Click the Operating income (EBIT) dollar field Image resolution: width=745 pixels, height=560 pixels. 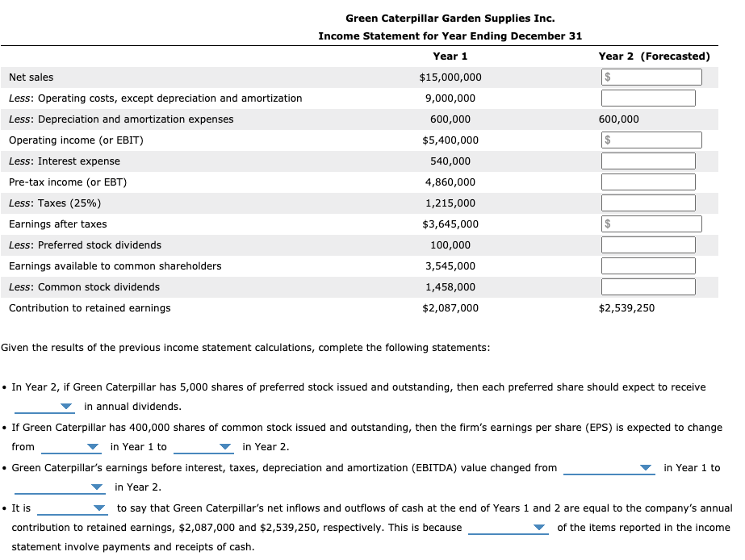coord(651,139)
